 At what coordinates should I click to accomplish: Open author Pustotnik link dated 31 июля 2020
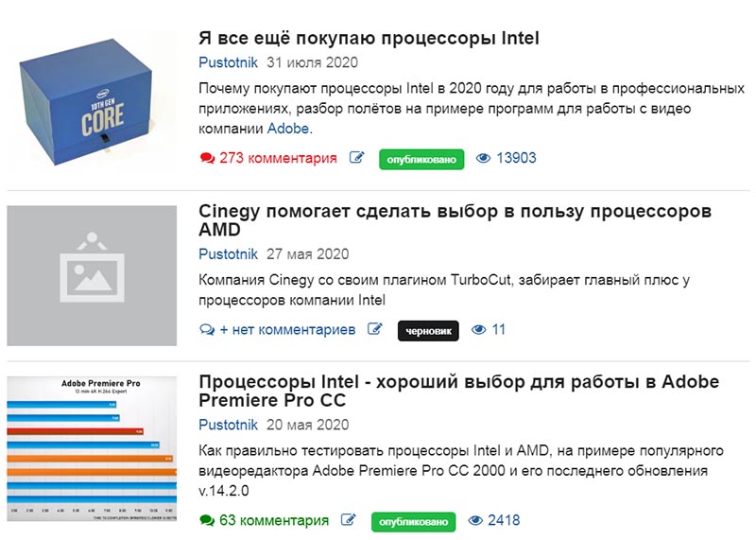pos(228,62)
